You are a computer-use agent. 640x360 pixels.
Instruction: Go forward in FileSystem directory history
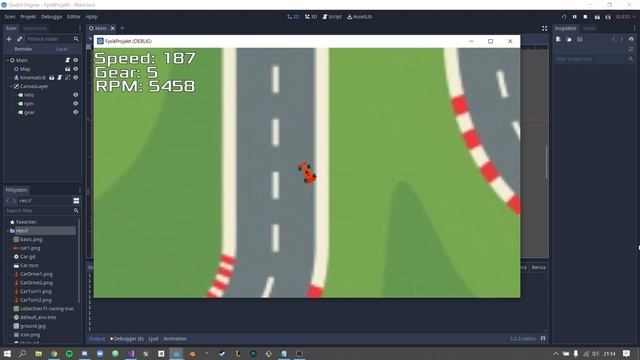(14, 201)
